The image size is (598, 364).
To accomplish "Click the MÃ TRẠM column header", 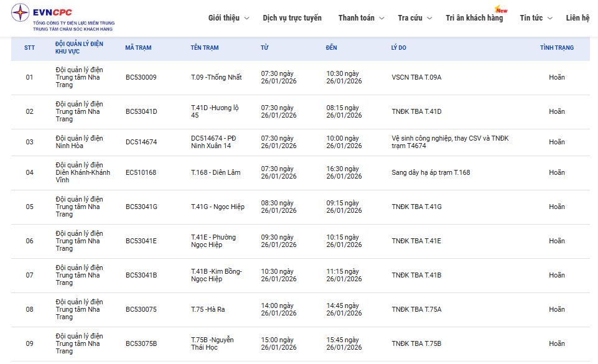I will pos(138,48).
